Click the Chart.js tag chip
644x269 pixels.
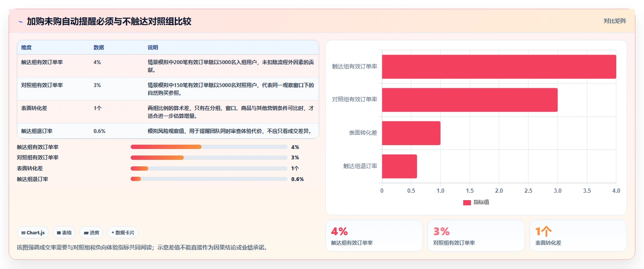point(33,233)
